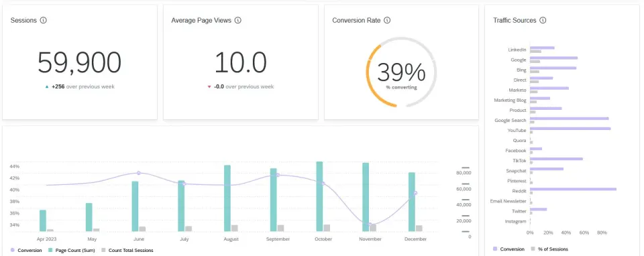The image size is (644, 256).
Task: Click the '+256 over previous week' text
Action: coord(83,86)
